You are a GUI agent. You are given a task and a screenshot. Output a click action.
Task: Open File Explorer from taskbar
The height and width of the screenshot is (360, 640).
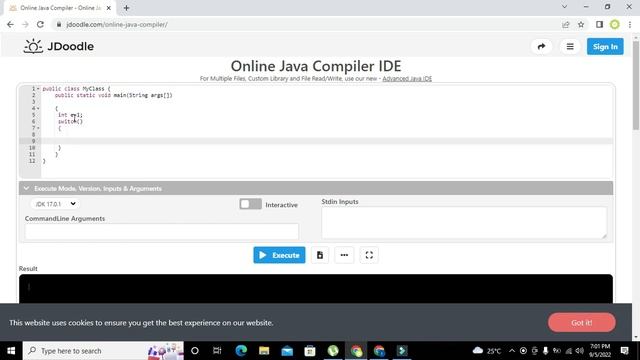[x=264, y=351]
